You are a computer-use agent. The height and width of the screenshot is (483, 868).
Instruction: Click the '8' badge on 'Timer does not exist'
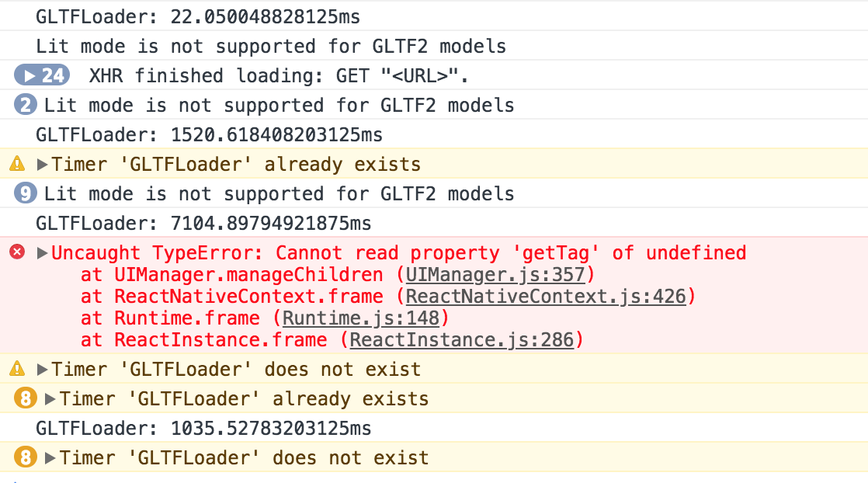pos(26,458)
